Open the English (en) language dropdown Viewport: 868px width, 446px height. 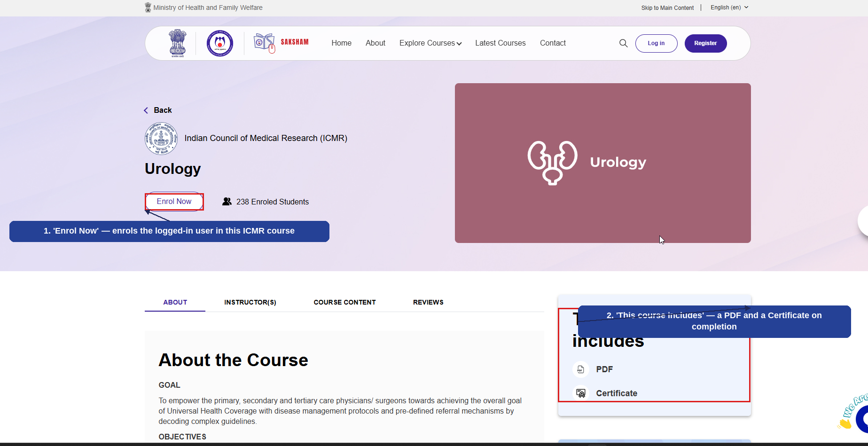click(729, 8)
